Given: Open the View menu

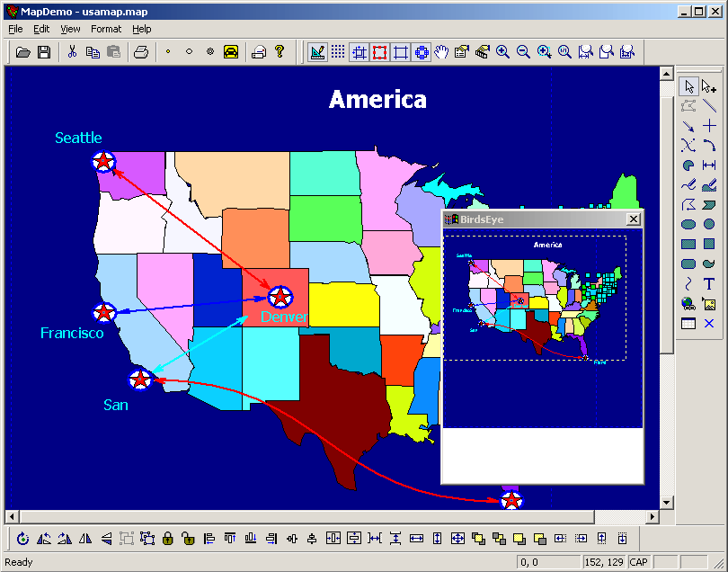Looking at the screenshot, I should tap(70, 29).
